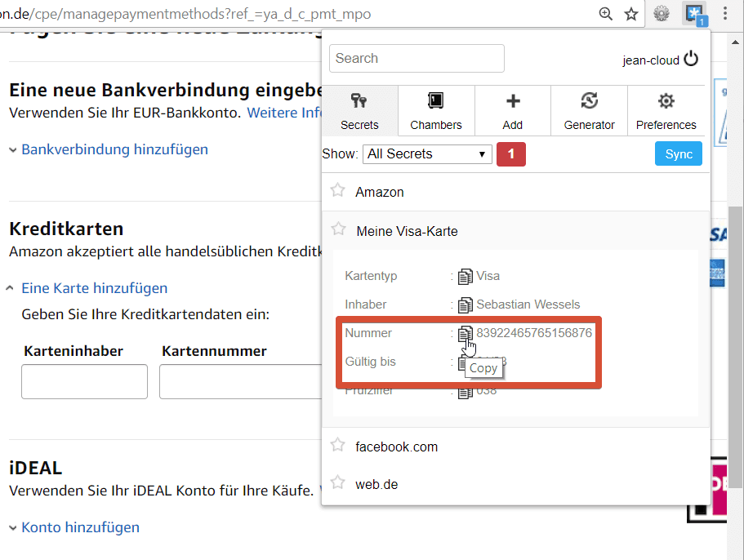
Task: Log out using the power icon
Action: click(x=691, y=59)
